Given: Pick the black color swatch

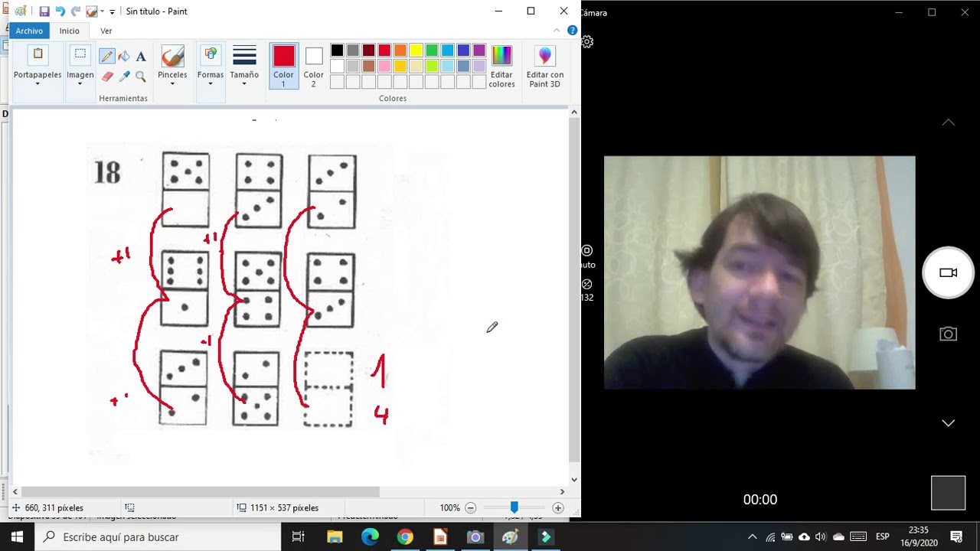Looking at the screenshot, I should click(337, 51).
